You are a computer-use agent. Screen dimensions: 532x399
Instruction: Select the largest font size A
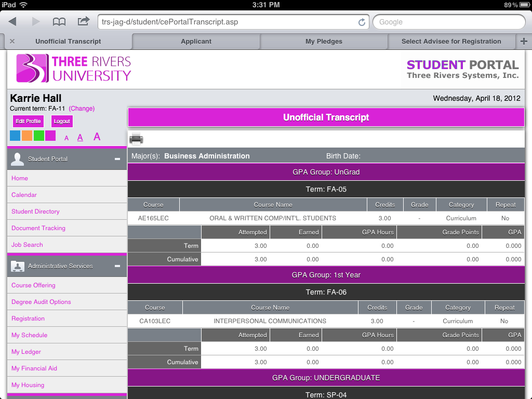click(x=97, y=137)
